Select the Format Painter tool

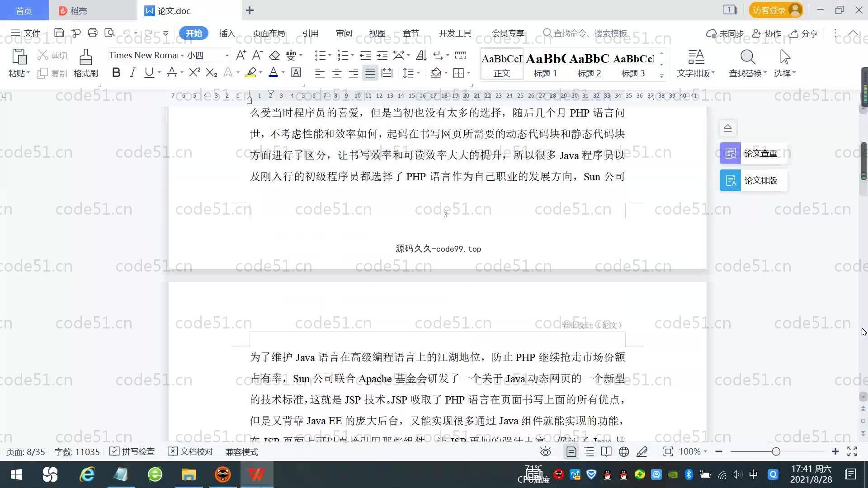(85, 63)
